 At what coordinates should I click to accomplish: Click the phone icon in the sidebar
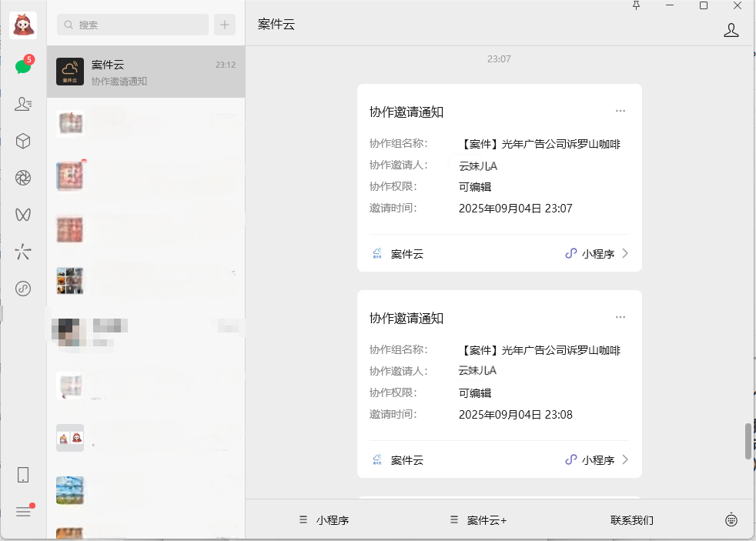23,475
